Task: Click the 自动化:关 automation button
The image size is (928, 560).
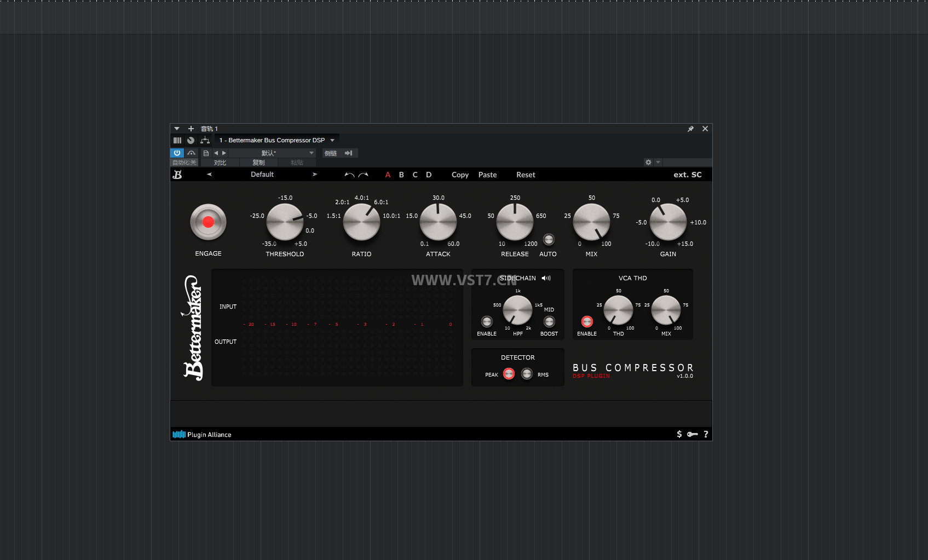Action: click(184, 163)
